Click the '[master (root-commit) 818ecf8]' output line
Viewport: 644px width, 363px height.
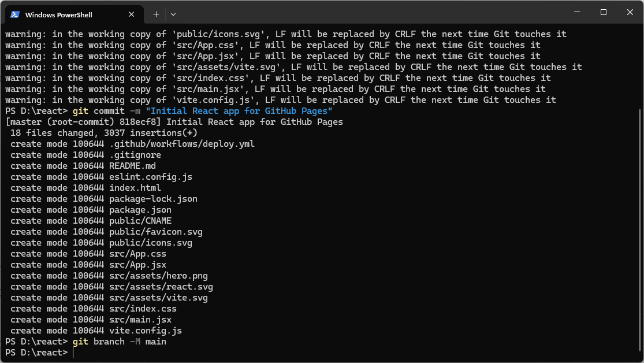coord(174,122)
